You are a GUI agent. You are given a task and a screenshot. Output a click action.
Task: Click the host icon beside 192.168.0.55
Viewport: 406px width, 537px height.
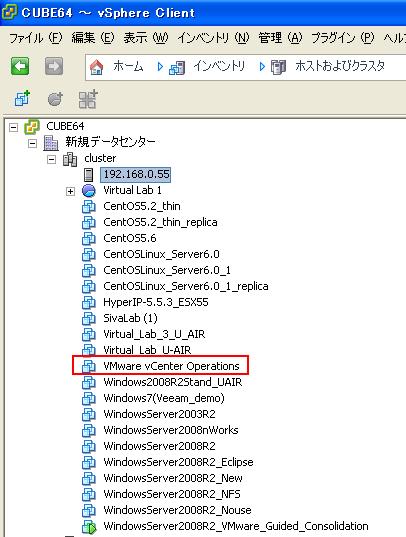pyautogui.click(x=88, y=175)
